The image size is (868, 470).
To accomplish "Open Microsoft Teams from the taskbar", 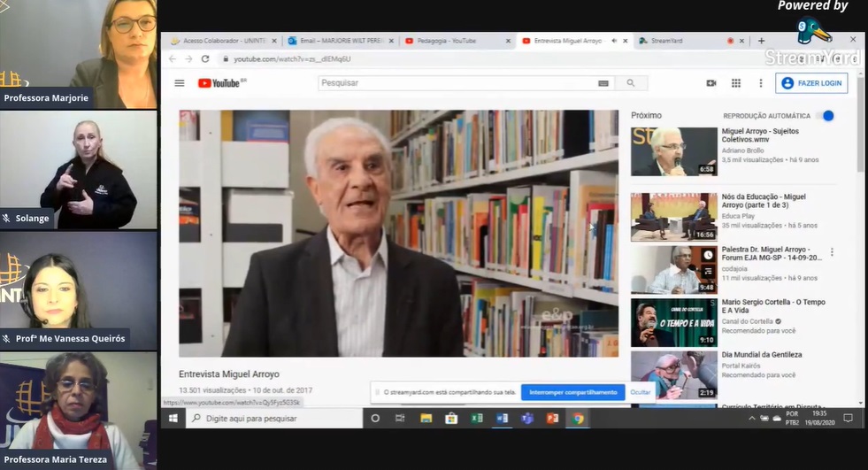I will (x=527, y=418).
